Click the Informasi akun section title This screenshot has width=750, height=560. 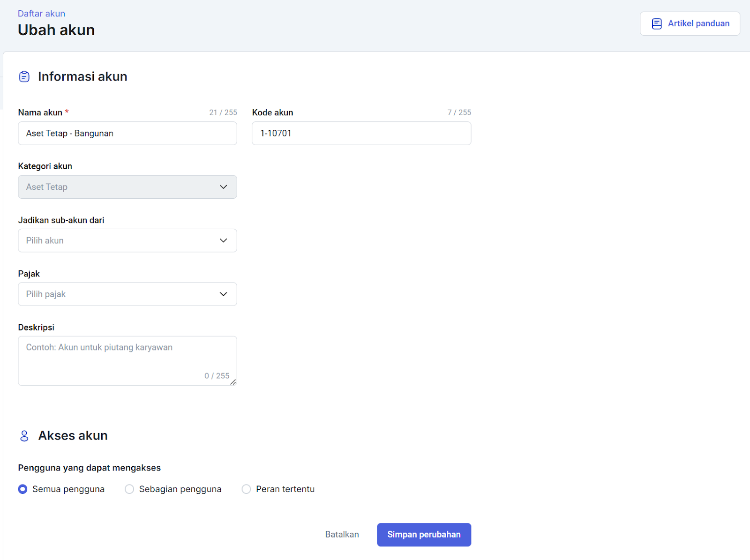pyautogui.click(x=82, y=76)
